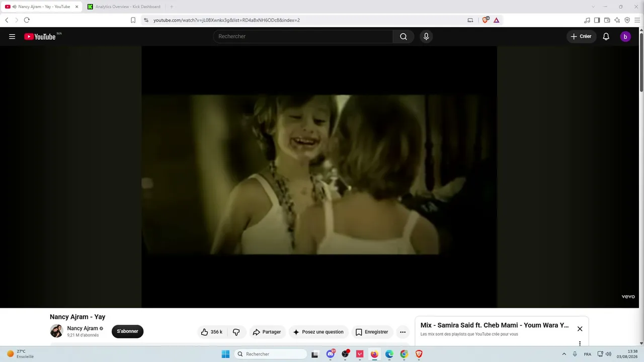Toggle the browser sidebar panel
Viewport: 644px width, 362px height.
pos(597,20)
